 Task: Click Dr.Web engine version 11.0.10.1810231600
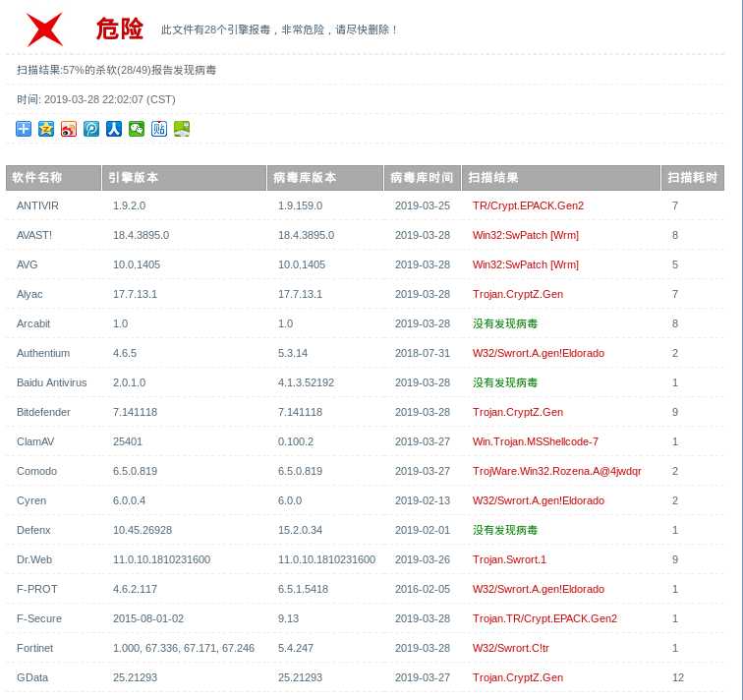pos(161,559)
